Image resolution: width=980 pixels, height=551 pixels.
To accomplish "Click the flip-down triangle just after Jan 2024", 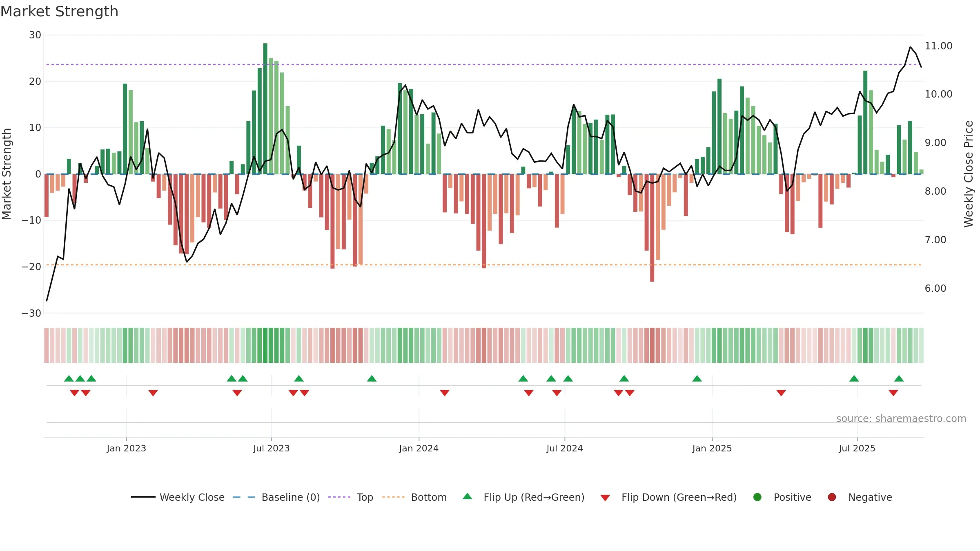I will tap(445, 393).
